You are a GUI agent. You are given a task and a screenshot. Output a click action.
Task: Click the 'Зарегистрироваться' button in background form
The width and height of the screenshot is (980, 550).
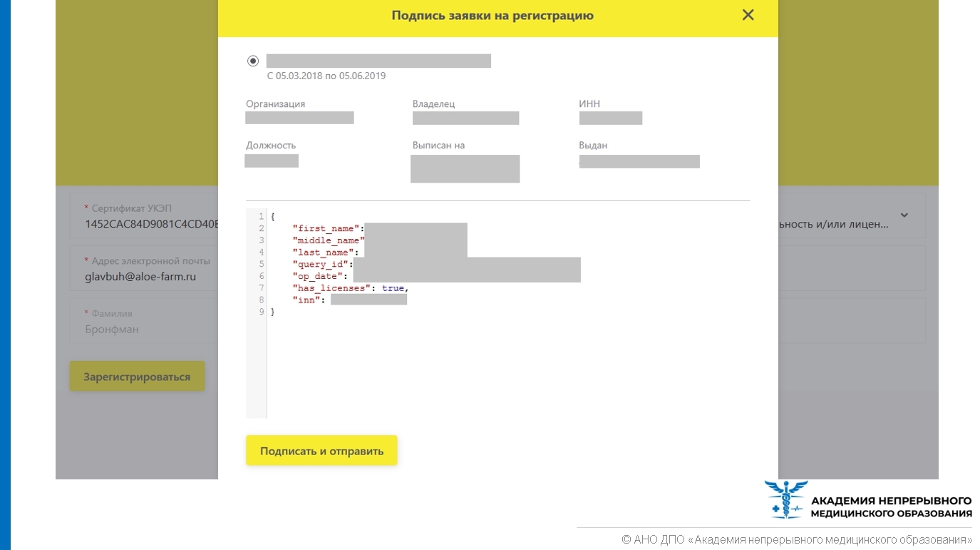click(x=137, y=377)
